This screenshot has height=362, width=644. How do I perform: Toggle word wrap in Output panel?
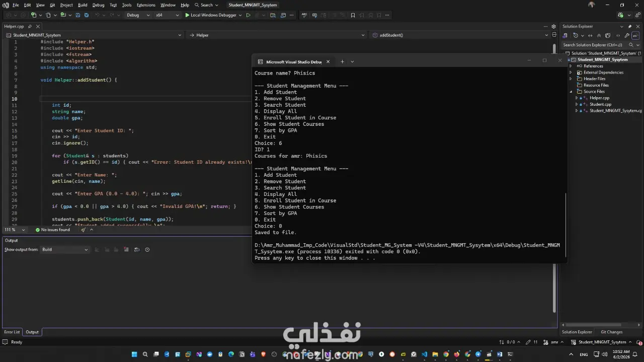pos(137,250)
